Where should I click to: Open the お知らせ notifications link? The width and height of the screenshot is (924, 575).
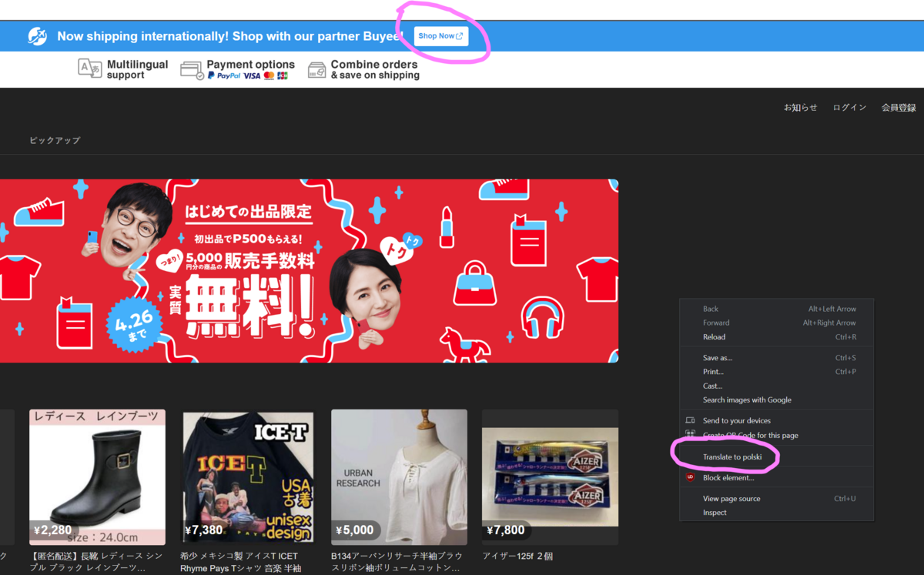(x=801, y=108)
